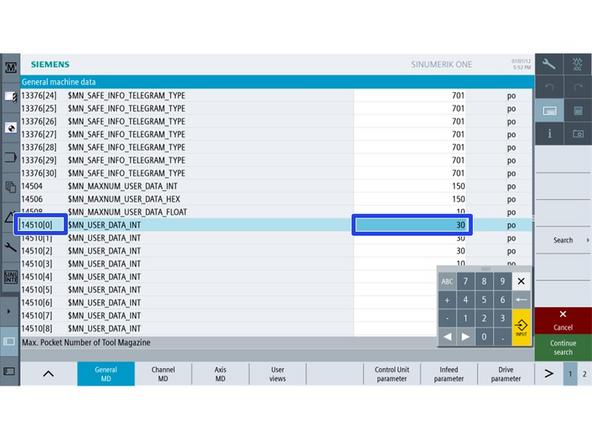Tap digit 8 on numeric keypad
This screenshot has height=444, width=592.
point(484,281)
